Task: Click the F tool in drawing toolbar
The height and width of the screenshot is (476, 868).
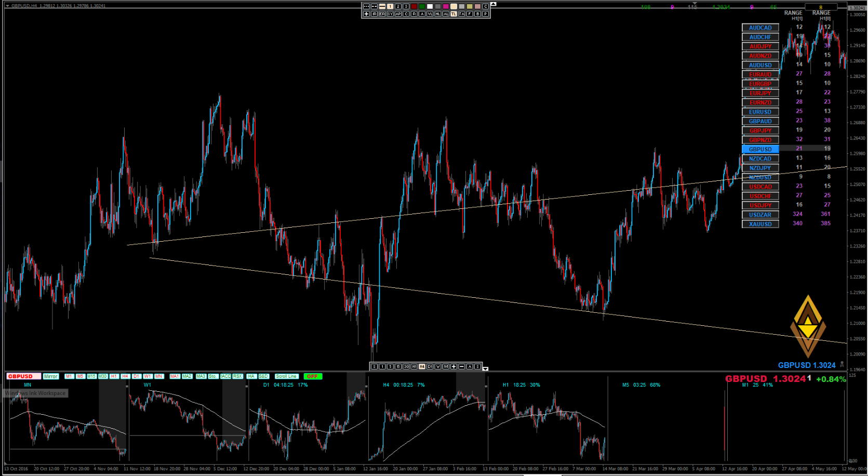Action: coord(470,14)
